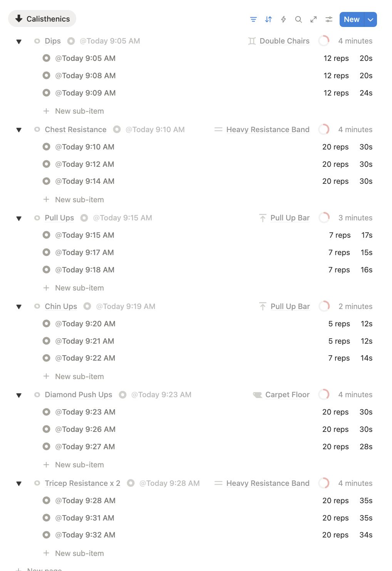Open the view settings sliders icon
This screenshot has height=571, width=392.
coord(329,19)
